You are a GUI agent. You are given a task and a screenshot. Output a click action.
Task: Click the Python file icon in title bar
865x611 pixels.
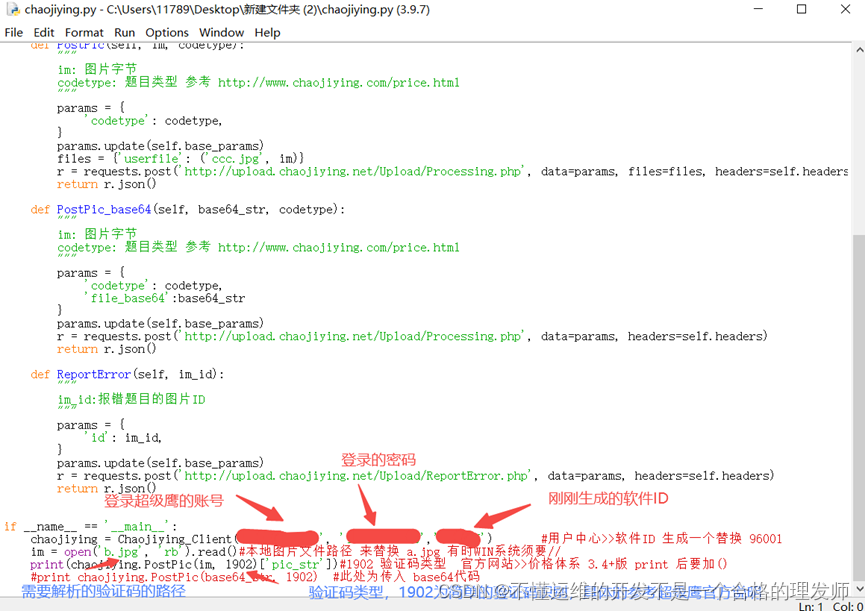pos(12,9)
